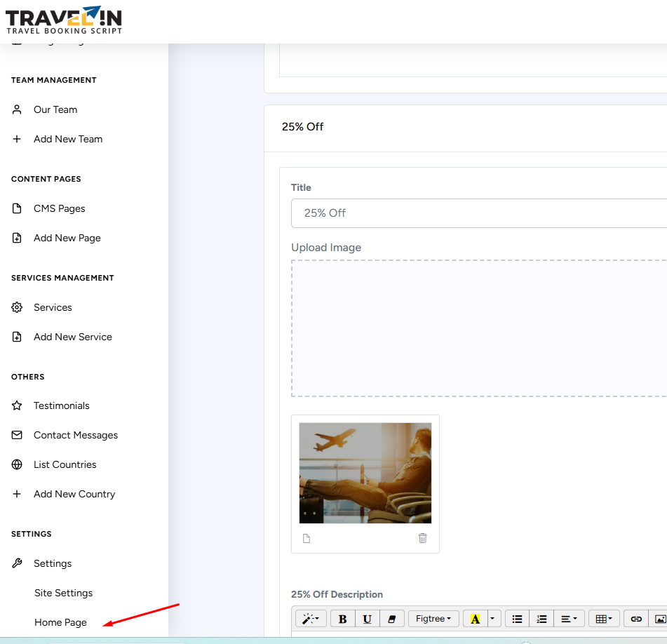Viewport: 667px width, 644px height.
Task: Toggle bold formatting in the editor
Action: tap(342, 619)
